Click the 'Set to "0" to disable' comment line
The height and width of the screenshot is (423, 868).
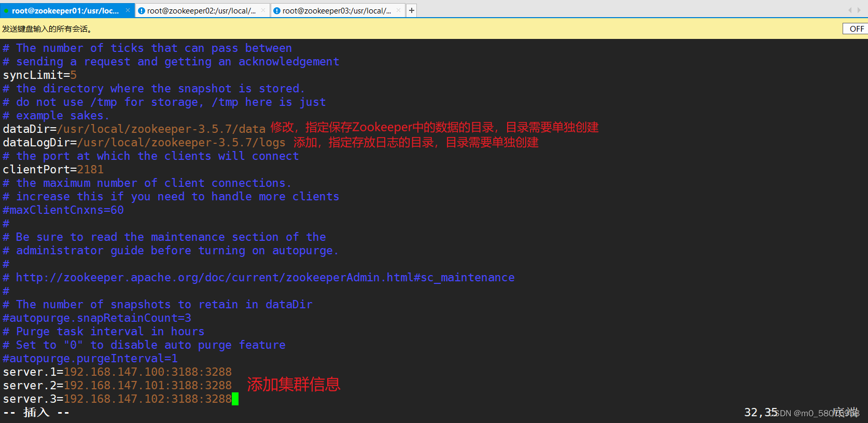(144, 345)
